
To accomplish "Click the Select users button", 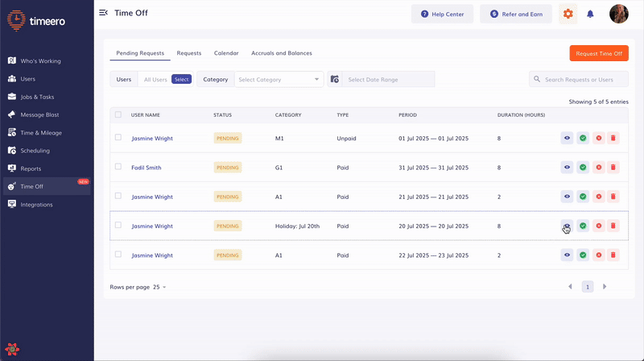I will point(182,80).
